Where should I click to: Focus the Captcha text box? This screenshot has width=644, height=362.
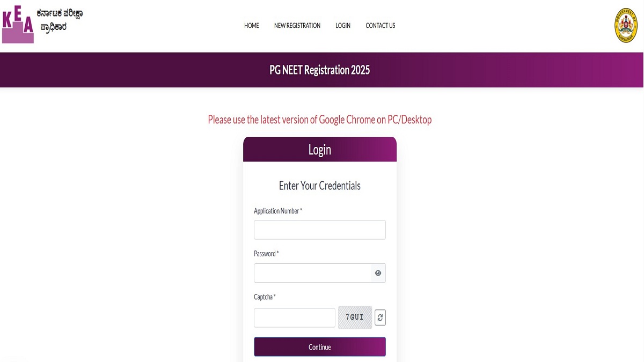295,317
